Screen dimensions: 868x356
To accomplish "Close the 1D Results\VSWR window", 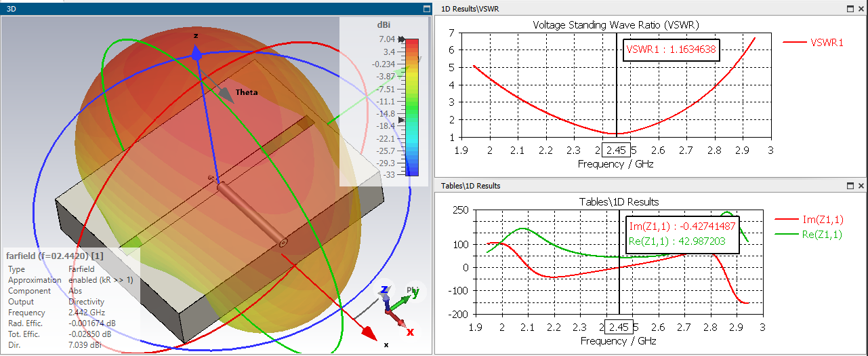I will 861,8.
